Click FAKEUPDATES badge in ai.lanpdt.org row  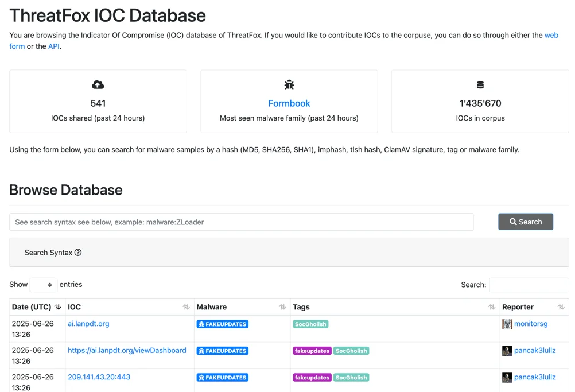(x=223, y=324)
